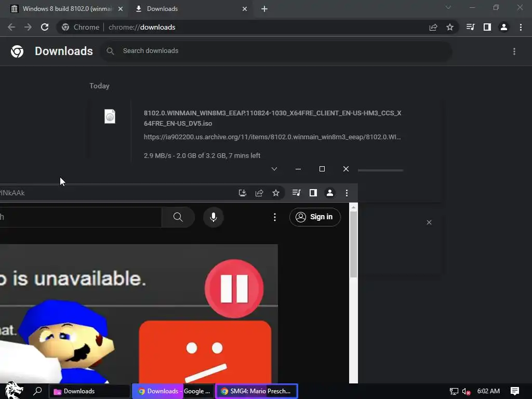The image size is (532, 399).
Task: Open YouTube settings three-dot menu
Action: click(275, 217)
